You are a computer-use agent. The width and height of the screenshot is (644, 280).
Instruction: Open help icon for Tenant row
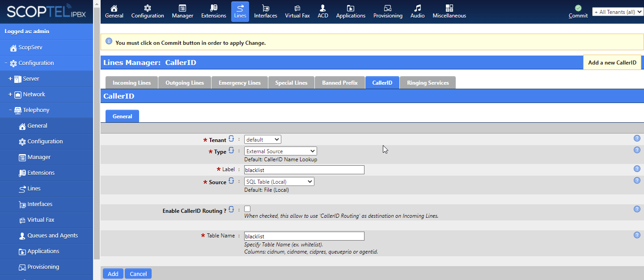coord(637,138)
